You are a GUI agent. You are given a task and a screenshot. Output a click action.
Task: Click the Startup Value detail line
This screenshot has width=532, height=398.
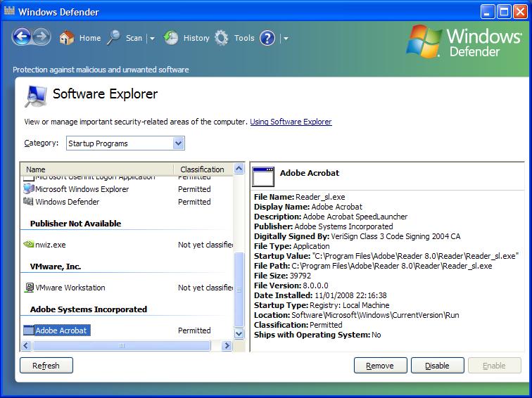click(x=386, y=256)
